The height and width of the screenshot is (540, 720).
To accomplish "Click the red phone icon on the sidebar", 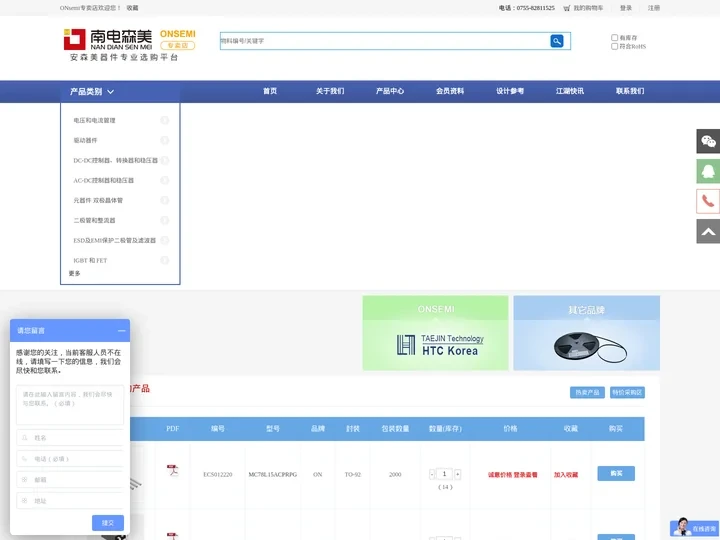I will click(x=708, y=201).
